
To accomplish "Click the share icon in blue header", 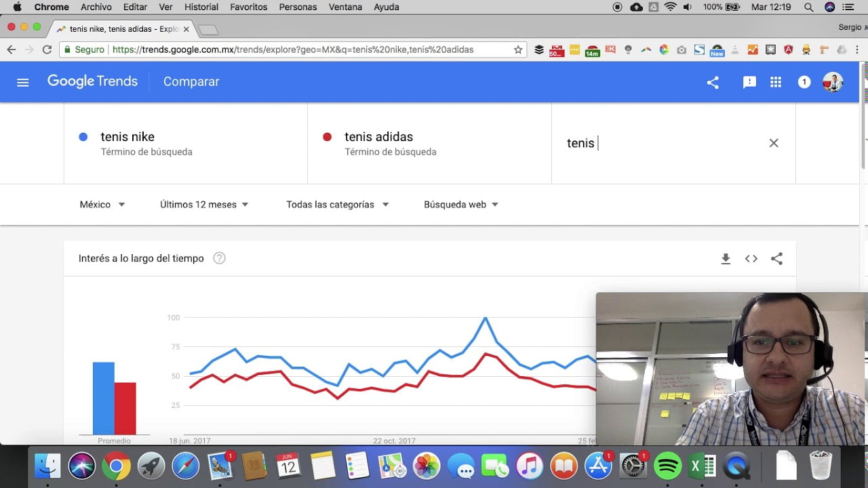I will (x=713, y=82).
